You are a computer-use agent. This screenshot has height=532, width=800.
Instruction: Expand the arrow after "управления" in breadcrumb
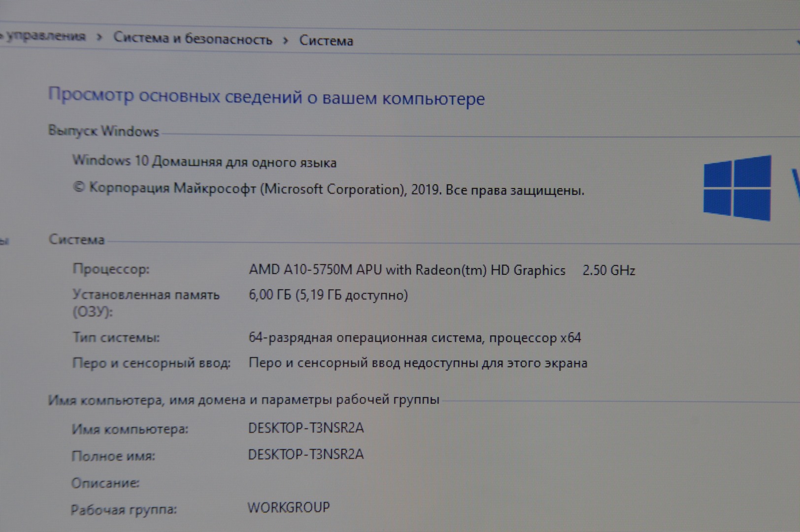coord(100,37)
